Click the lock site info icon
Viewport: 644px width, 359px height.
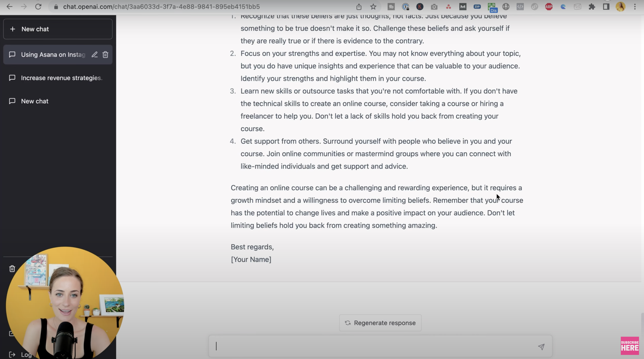tap(56, 7)
